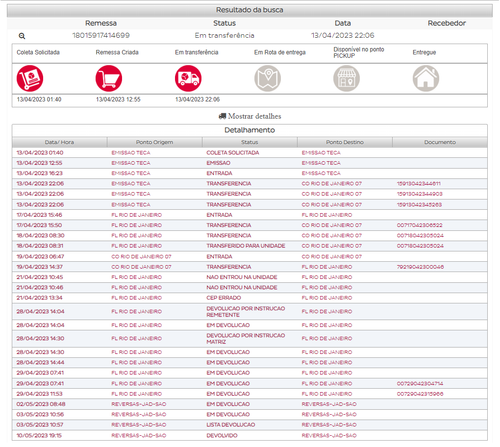Click the Entregue stage label

tap(424, 52)
